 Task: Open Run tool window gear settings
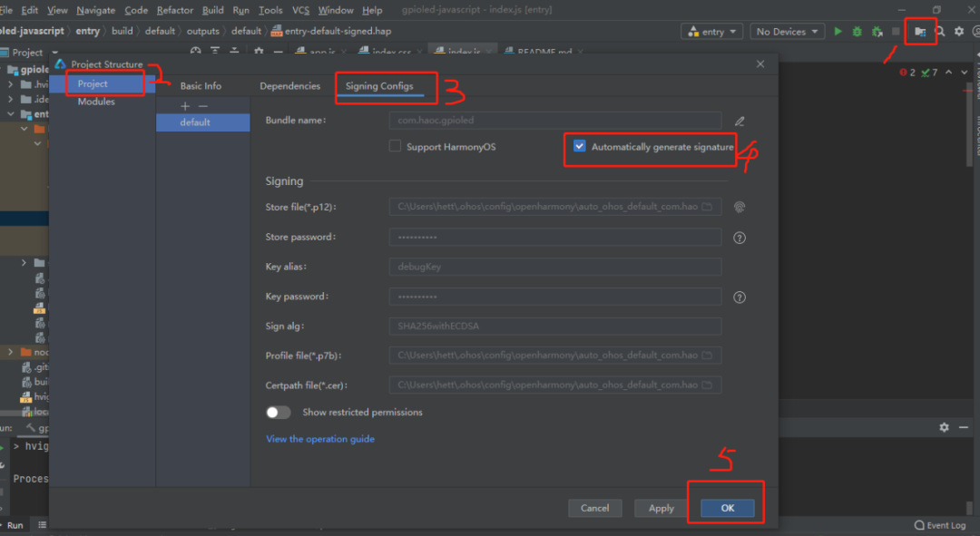click(944, 427)
